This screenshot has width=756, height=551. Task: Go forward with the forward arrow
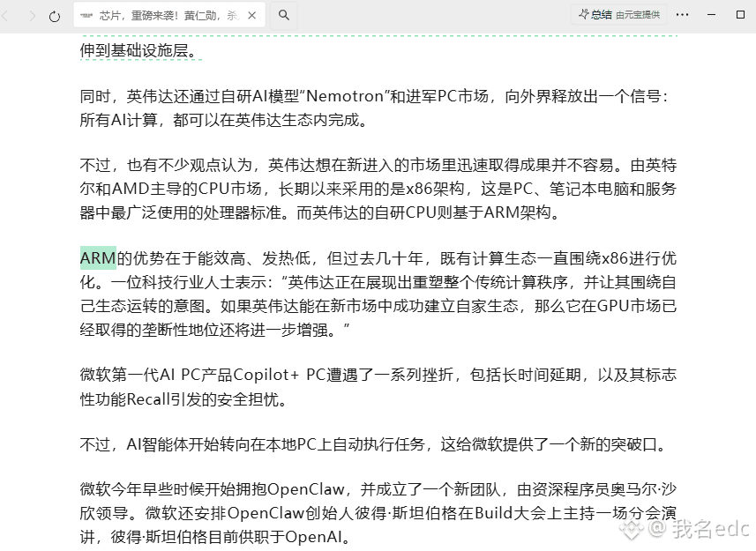tap(33, 16)
